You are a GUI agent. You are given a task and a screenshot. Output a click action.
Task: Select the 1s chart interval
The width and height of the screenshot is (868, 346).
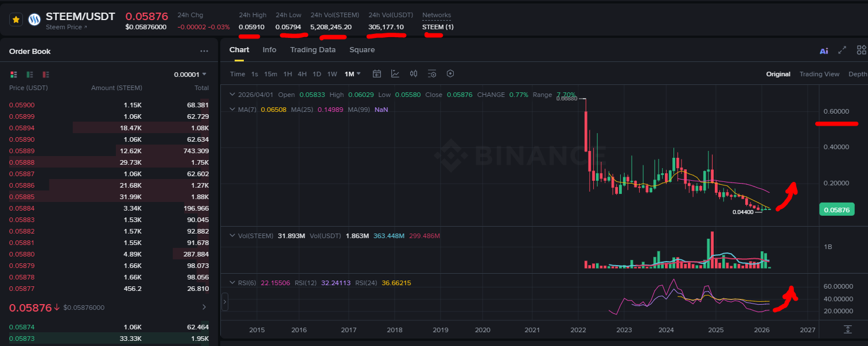(255, 74)
